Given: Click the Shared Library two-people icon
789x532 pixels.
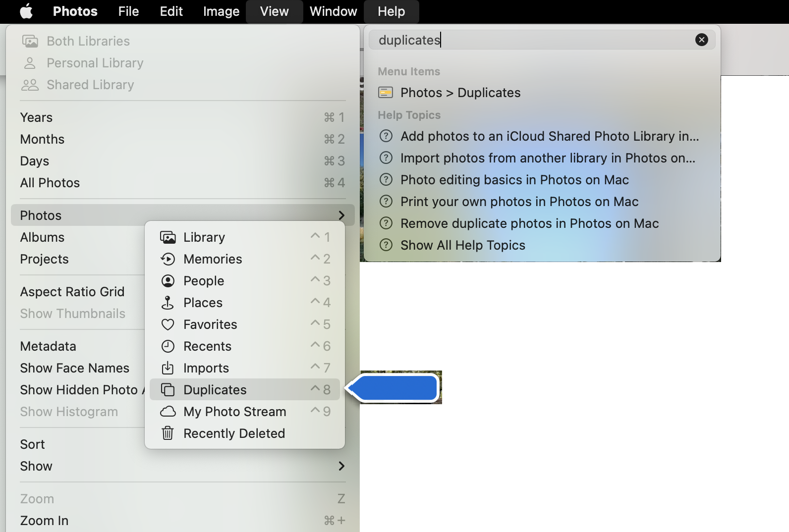Looking at the screenshot, I should click(x=30, y=85).
